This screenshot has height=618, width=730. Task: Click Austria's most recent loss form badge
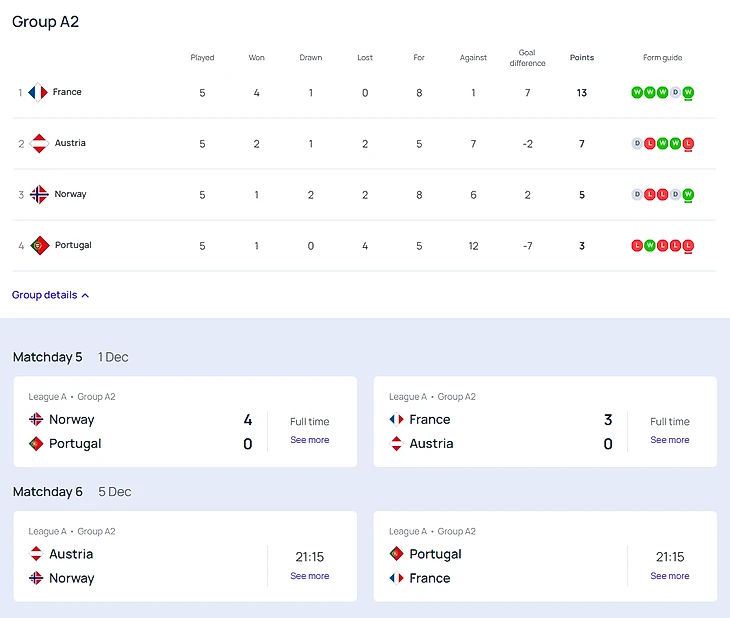pyautogui.click(x=688, y=143)
